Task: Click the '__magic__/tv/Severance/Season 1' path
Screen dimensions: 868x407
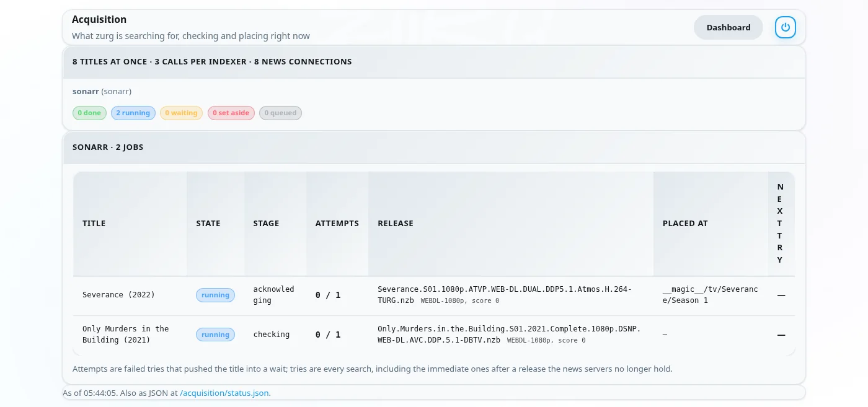Action: coord(711,295)
